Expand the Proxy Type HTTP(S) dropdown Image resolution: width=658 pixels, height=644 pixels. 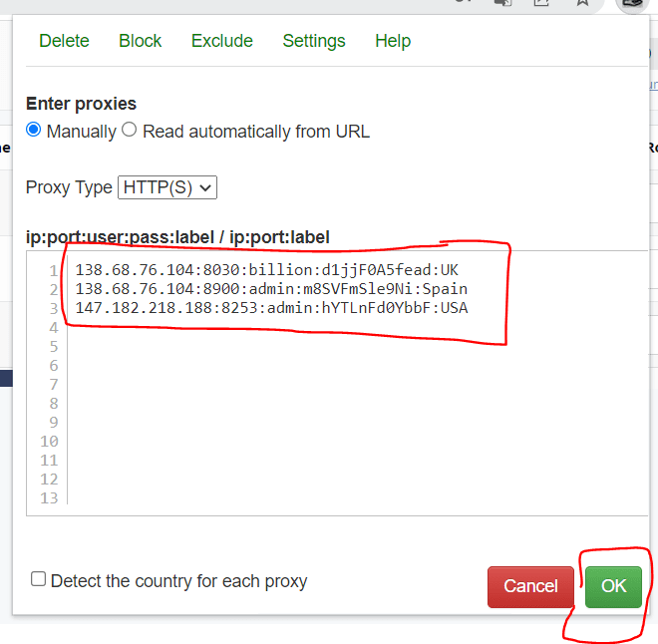pyautogui.click(x=166, y=187)
